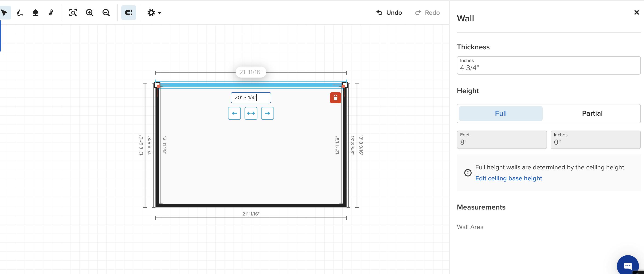This screenshot has width=644, height=274.
Task: Open Edit ceiling base height link
Action: click(x=508, y=178)
